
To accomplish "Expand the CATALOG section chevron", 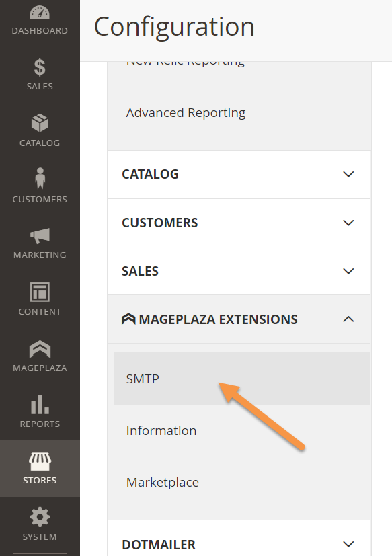I will 348,174.
